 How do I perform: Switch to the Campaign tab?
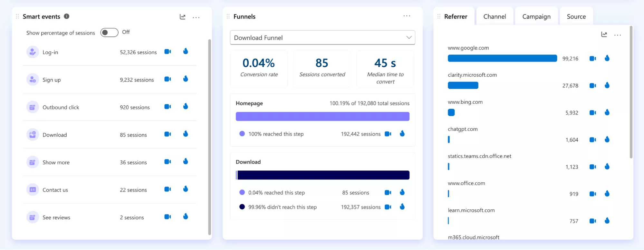click(x=536, y=16)
